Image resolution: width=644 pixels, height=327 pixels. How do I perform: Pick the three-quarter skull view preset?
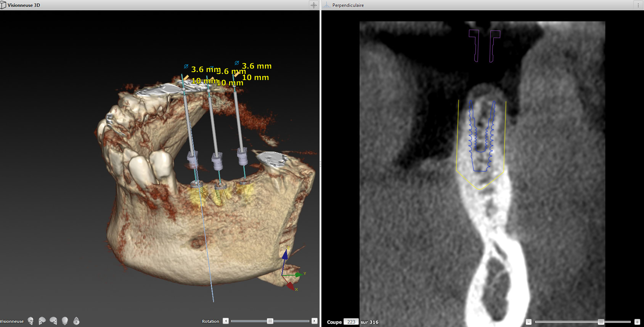(53, 321)
